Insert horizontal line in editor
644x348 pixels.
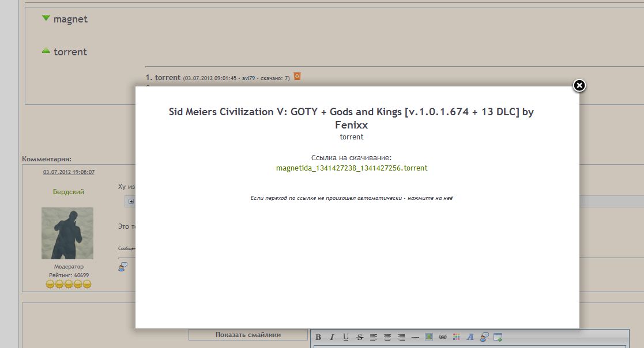click(x=415, y=337)
